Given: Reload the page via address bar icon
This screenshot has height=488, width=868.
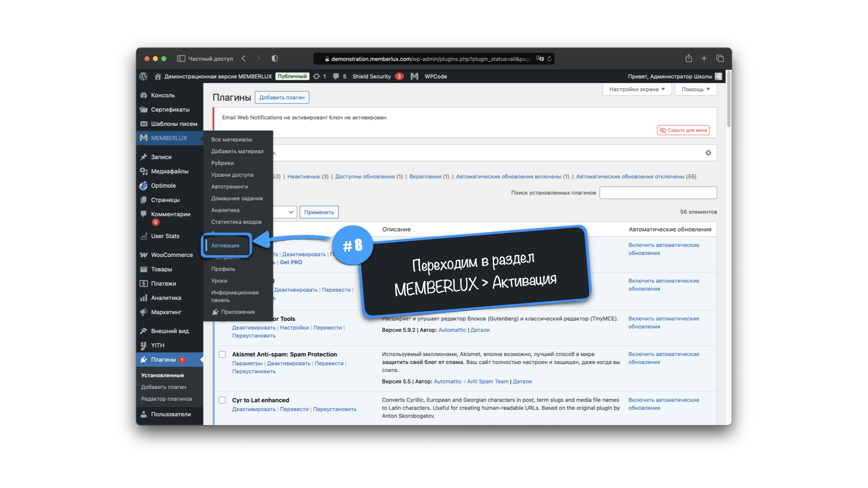Looking at the screenshot, I should [x=549, y=59].
